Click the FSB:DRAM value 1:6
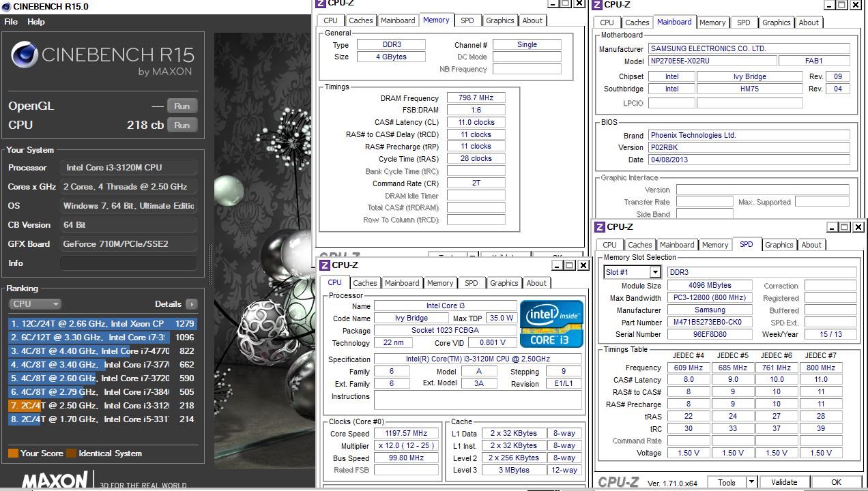The height and width of the screenshot is (491, 868). pos(476,110)
